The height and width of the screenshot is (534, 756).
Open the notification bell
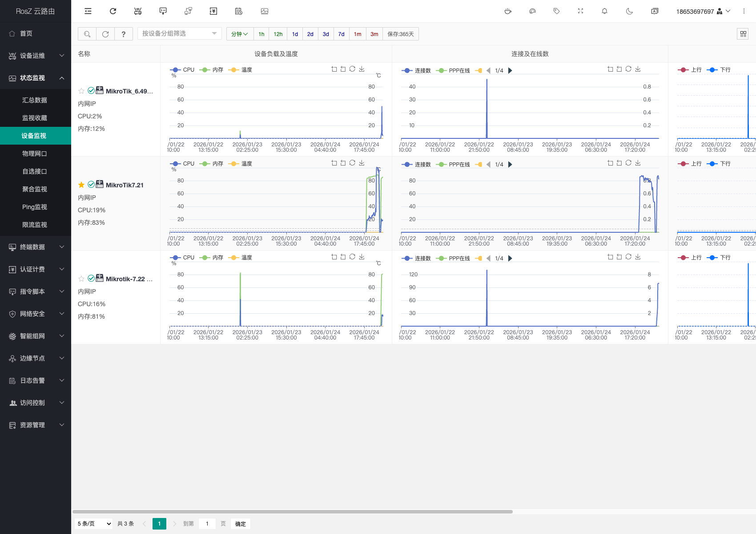604,11
